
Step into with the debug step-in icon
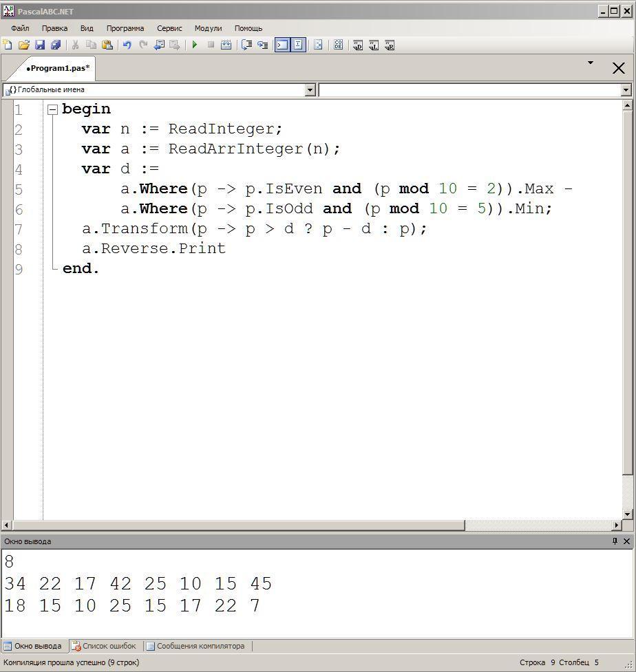[x=262, y=45]
